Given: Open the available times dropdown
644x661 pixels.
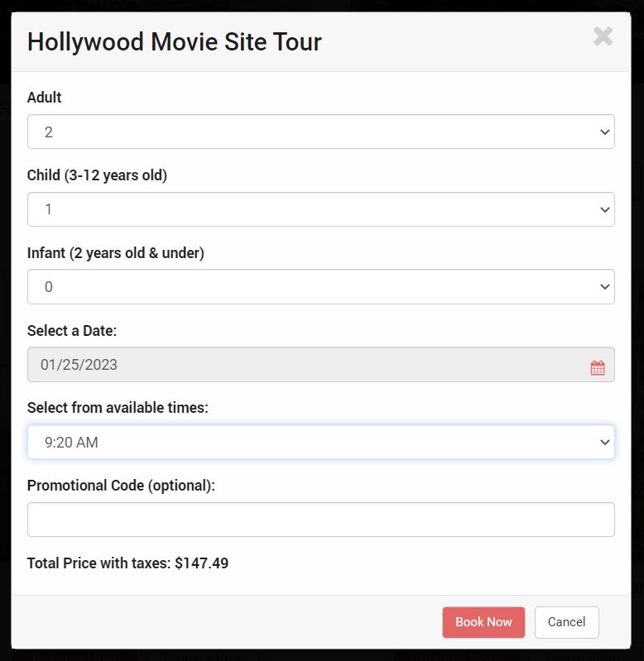Looking at the screenshot, I should pos(321,442).
